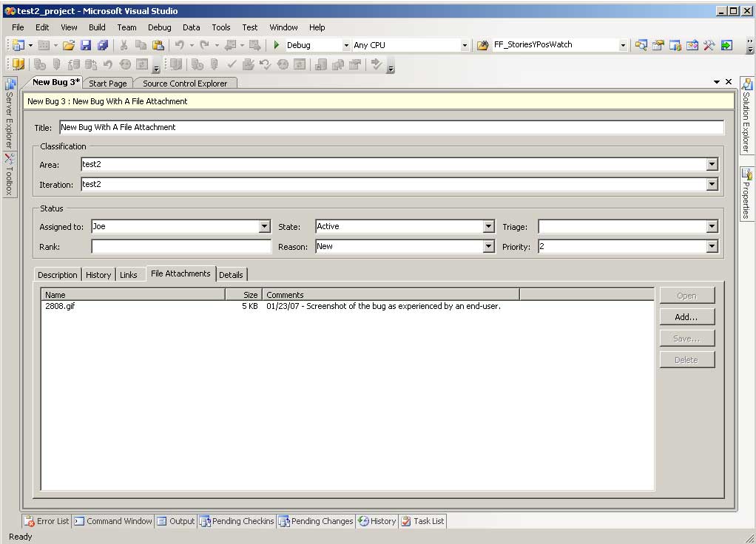Viewport: 756px width, 544px height.
Task: Open the bottom History panel
Action: (x=377, y=521)
